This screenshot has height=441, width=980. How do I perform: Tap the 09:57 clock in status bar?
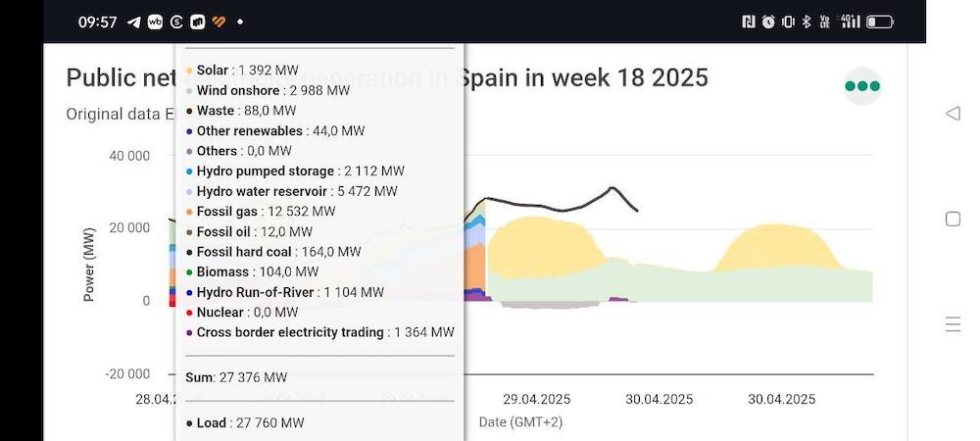(x=98, y=22)
